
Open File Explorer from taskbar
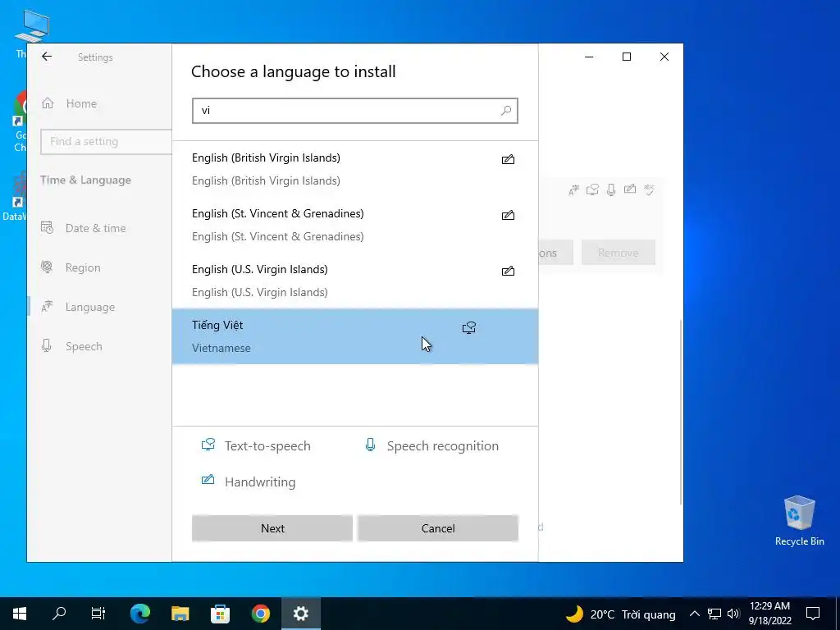click(180, 614)
